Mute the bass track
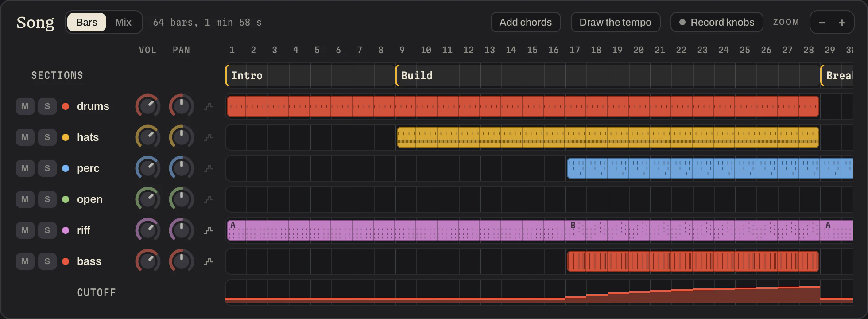The width and height of the screenshot is (868, 319). tap(25, 261)
